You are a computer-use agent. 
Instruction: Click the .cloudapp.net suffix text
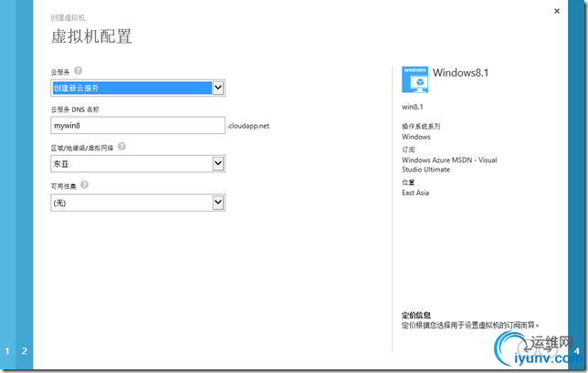(248, 126)
